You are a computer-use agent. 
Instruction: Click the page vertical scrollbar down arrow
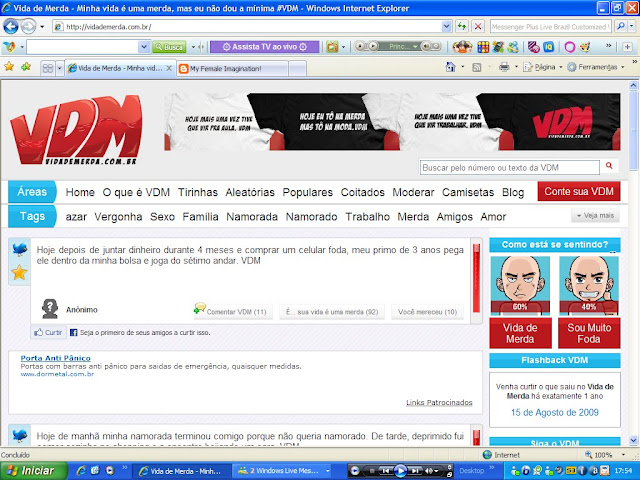point(633,440)
